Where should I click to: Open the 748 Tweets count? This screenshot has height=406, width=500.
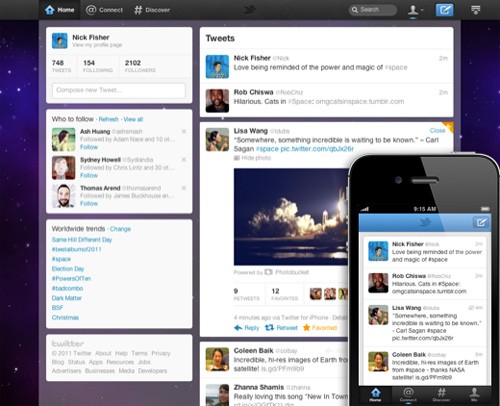tap(61, 66)
